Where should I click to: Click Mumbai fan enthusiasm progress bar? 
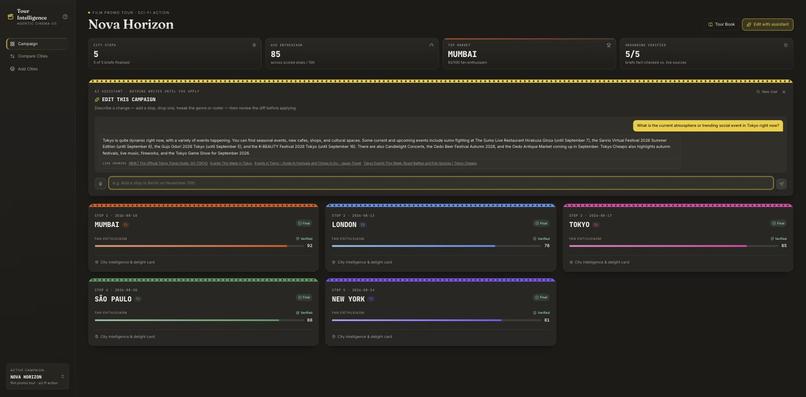point(199,246)
